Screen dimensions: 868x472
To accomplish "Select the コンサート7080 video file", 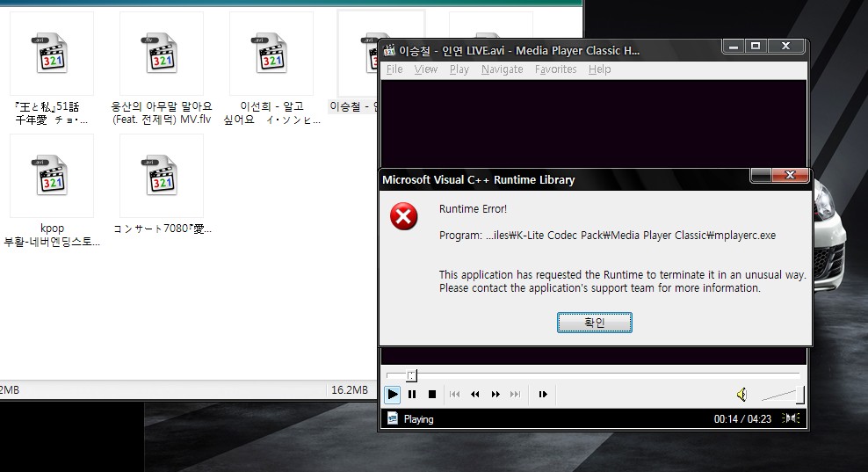I will click(162, 176).
